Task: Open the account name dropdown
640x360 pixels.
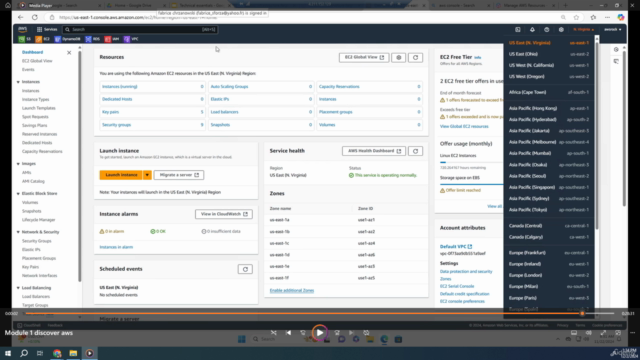Action: (612, 29)
